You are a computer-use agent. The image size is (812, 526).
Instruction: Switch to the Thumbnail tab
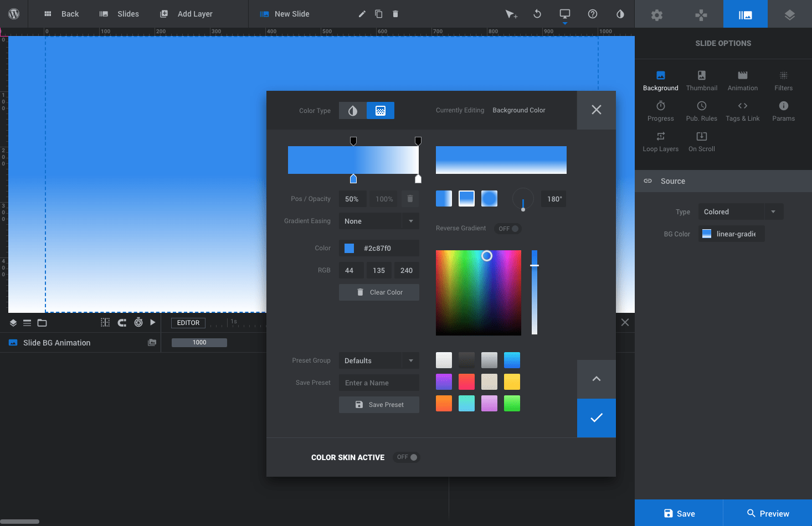click(701, 80)
